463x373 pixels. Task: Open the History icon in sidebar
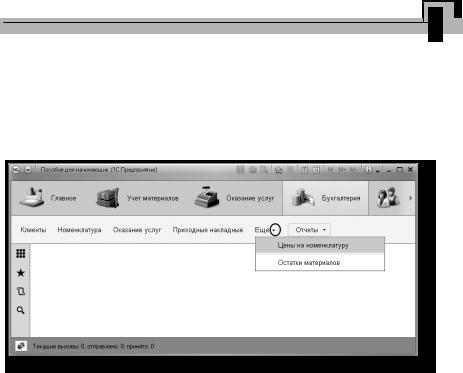pos(21,291)
